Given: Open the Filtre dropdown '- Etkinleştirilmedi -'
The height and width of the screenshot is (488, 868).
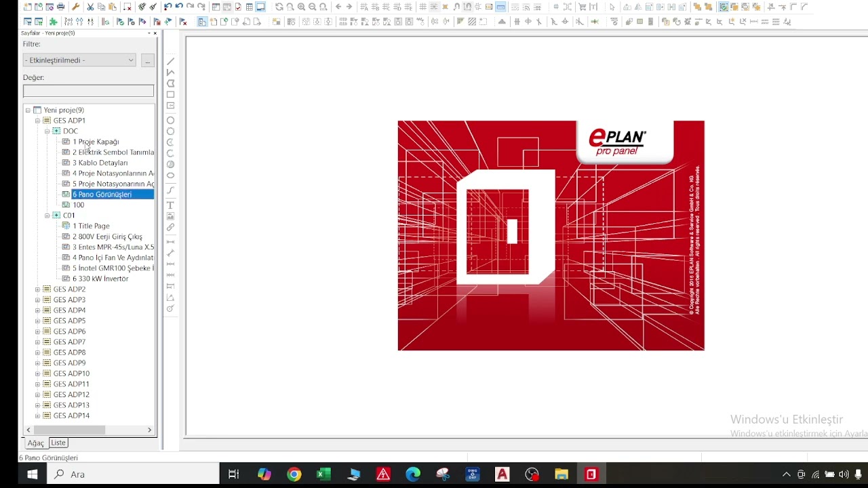Looking at the screenshot, I should [79, 60].
